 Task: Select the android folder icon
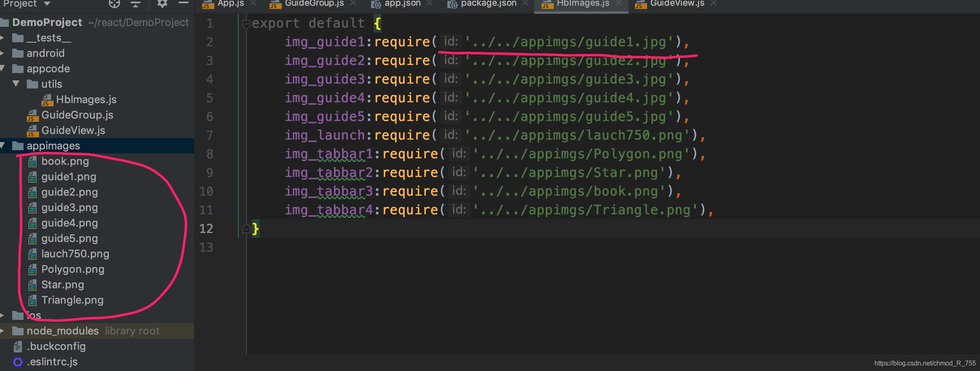(x=18, y=53)
